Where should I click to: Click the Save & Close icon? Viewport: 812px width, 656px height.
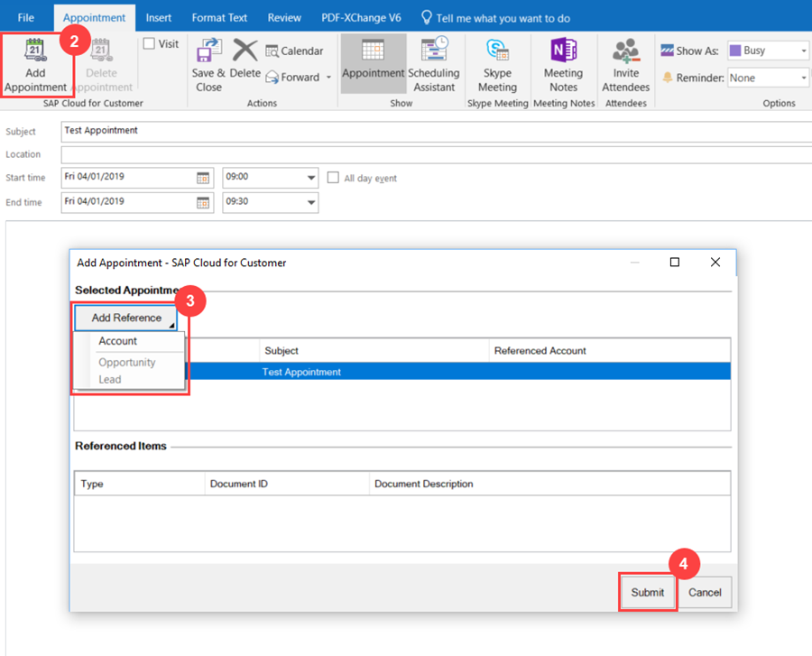pos(208,51)
